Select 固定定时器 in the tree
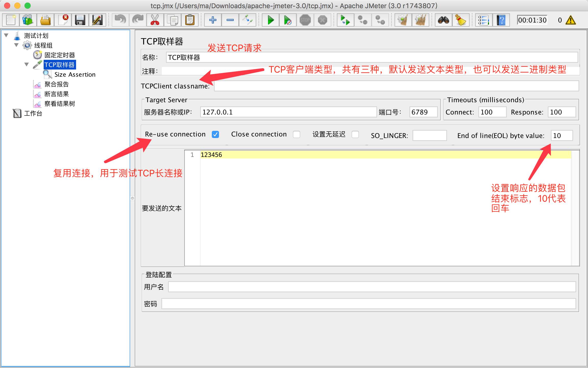This screenshot has height=368, width=588. 59,55
